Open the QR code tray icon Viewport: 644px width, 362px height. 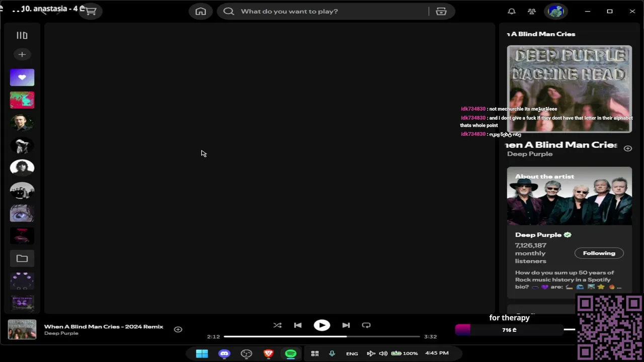(x=315, y=353)
